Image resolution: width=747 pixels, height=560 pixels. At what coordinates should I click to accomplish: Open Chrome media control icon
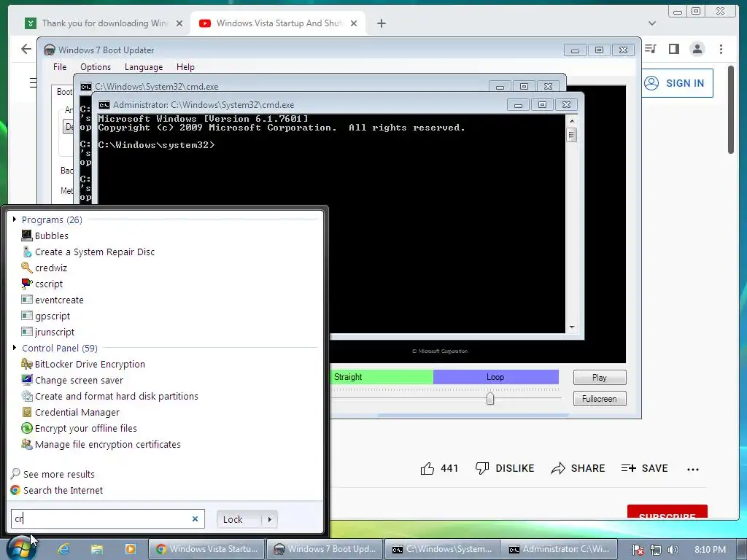point(651,49)
